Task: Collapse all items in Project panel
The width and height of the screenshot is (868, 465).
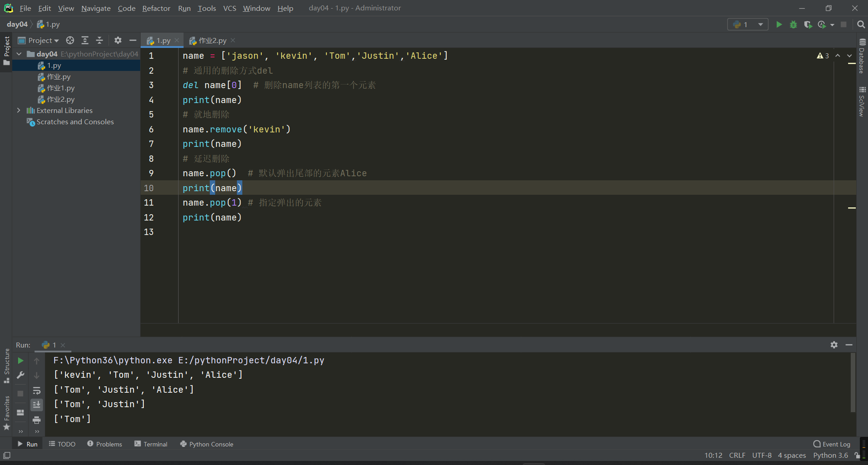Action: [x=99, y=40]
